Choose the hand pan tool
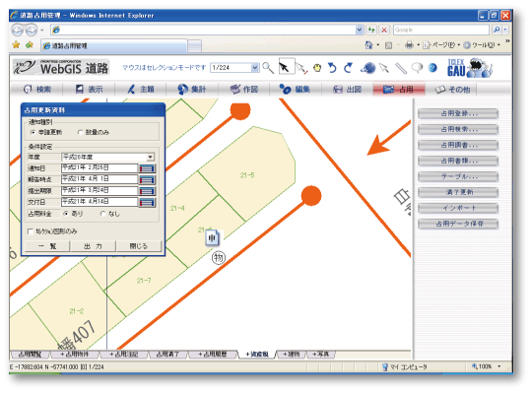The height and width of the screenshot is (393, 532). (317, 68)
